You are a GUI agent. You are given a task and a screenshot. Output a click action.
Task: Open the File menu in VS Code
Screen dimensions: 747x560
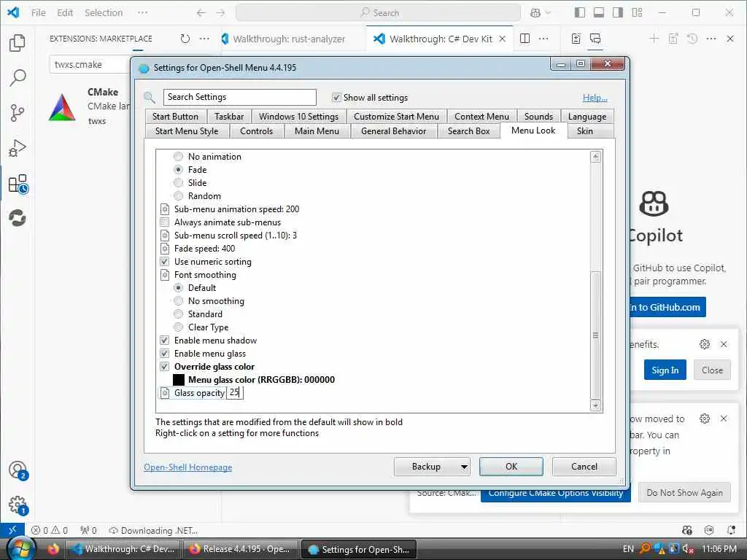point(39,13)
